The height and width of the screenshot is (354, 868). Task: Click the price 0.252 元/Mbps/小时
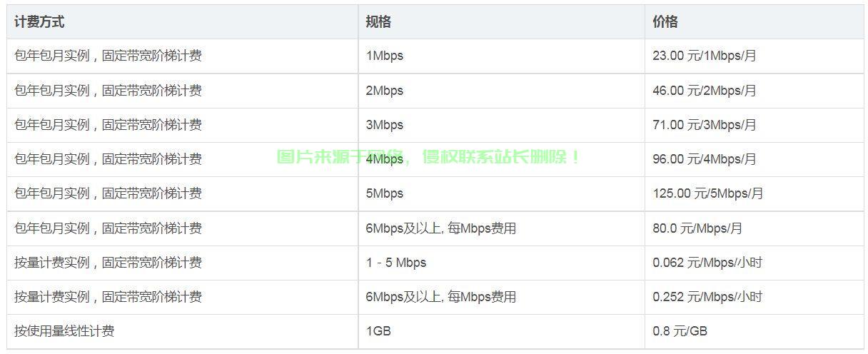tap(707, 297)
